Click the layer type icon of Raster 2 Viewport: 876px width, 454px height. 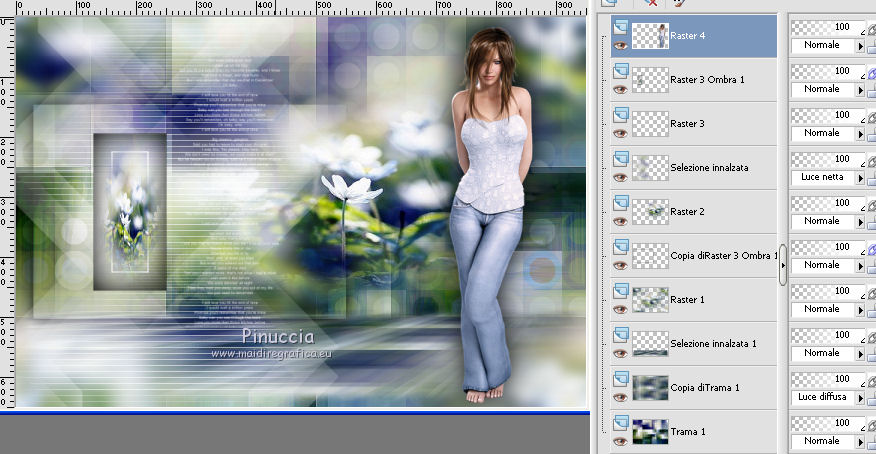pyautogui.click(x=620, y=203)
